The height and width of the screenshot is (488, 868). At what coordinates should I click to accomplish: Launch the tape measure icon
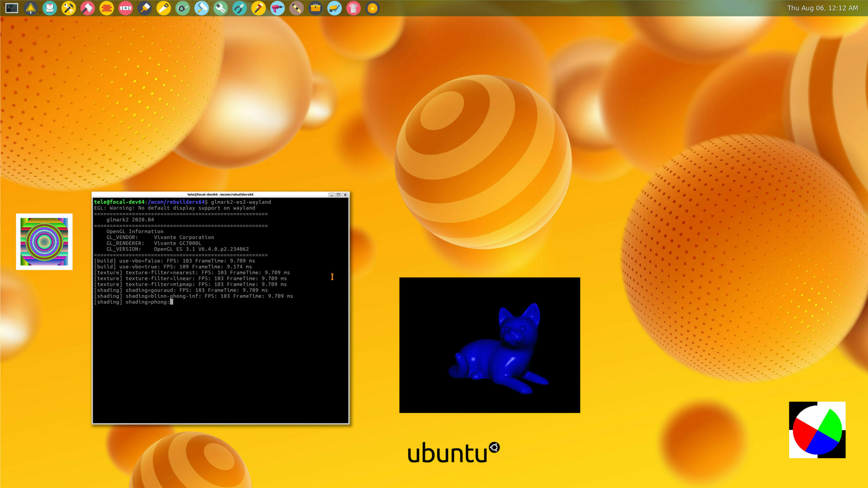click(182, 8)
